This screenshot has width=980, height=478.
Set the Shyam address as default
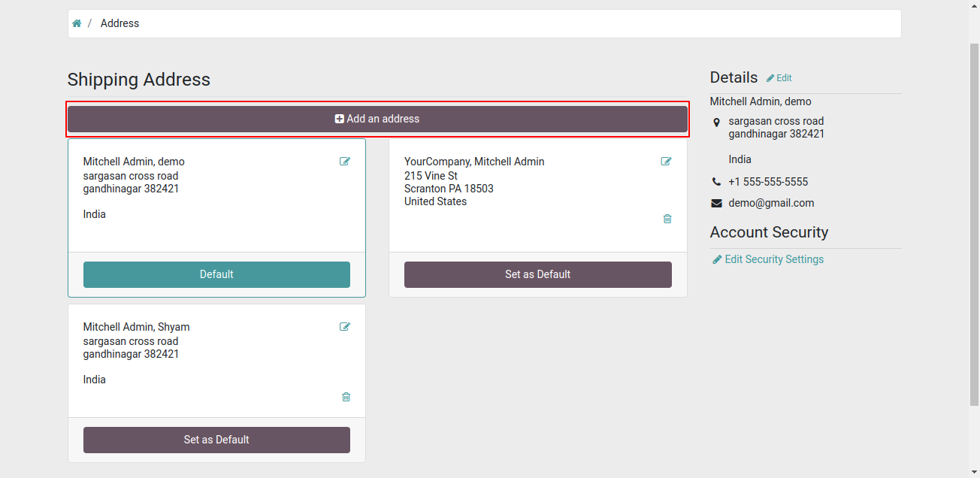coord(216,440)
